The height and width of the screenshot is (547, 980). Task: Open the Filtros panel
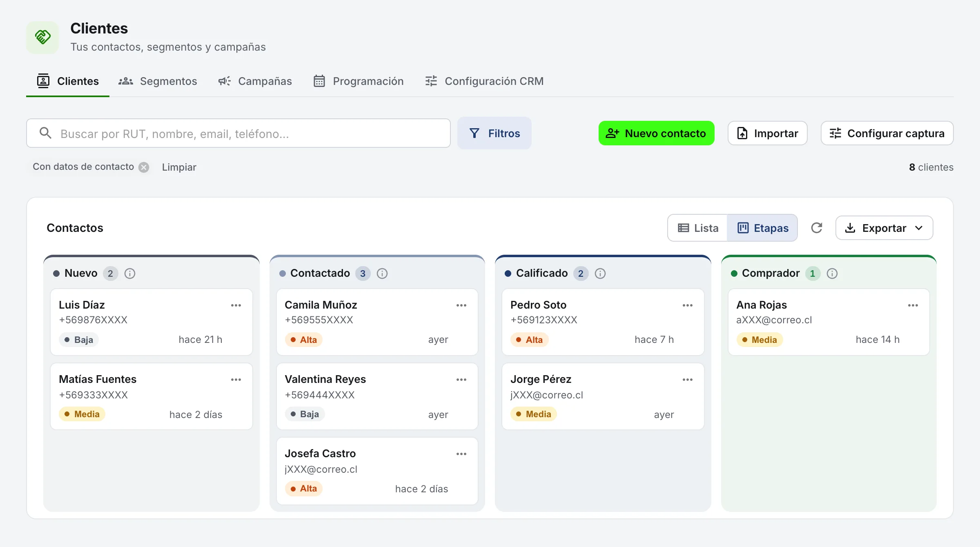click(x=494, y=133)
